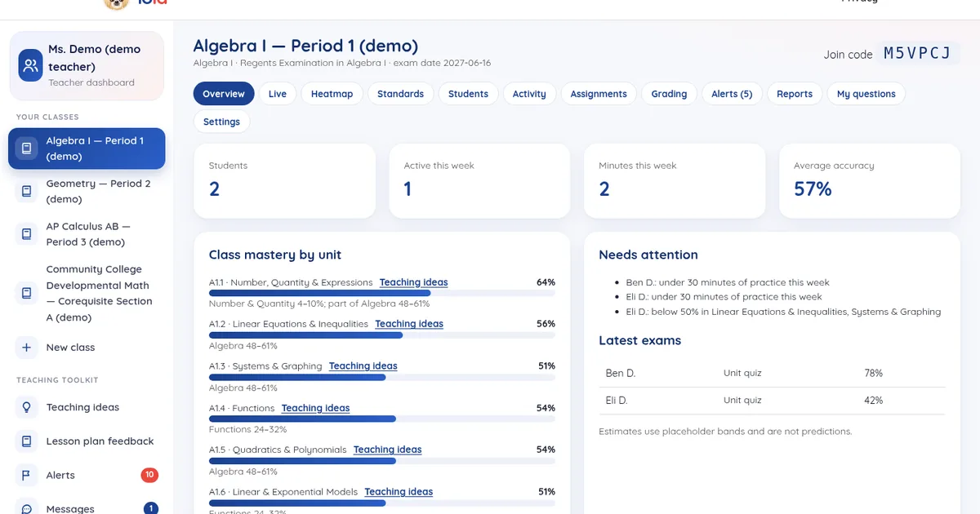This screenshot has width=980, height=514.
Task: Open the Settings tab
Action: [x=221, y=122]
